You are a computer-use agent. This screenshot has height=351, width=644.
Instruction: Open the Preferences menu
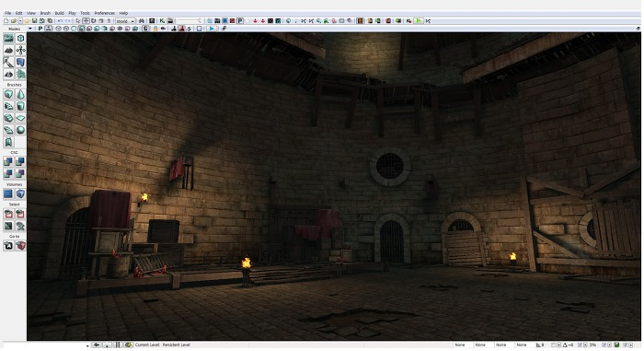(105, 13)
